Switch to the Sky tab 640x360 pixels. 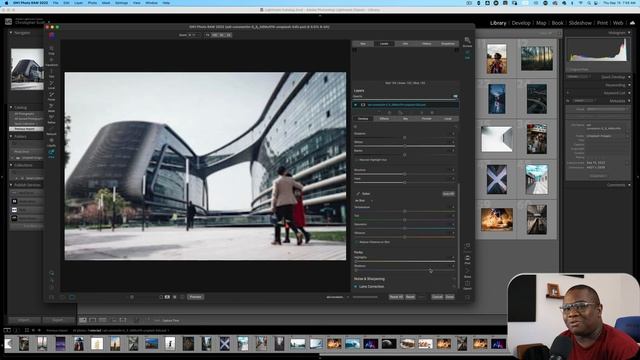405,119
